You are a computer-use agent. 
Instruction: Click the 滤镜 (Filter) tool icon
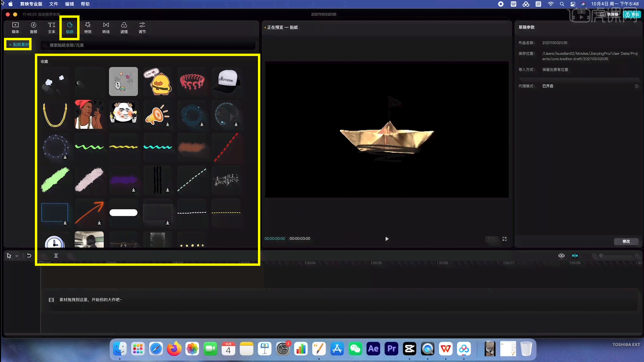pyautogui.click(x=124, y=27)
